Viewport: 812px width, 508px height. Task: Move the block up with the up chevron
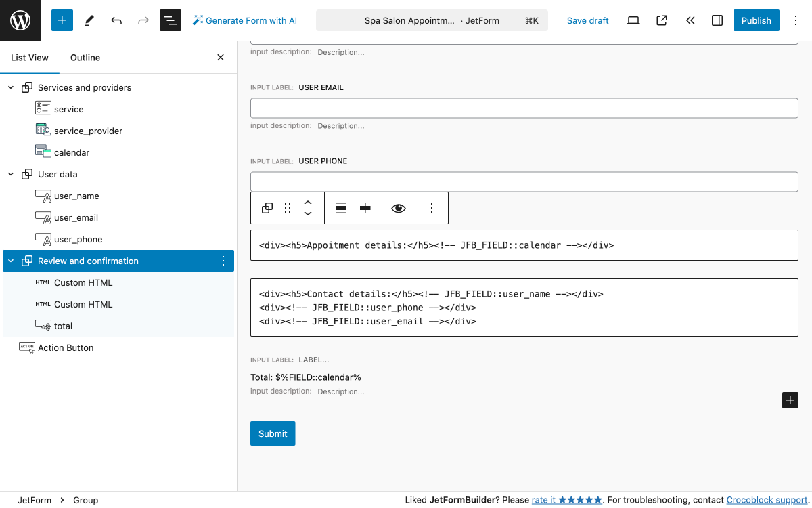click(308, 203)
